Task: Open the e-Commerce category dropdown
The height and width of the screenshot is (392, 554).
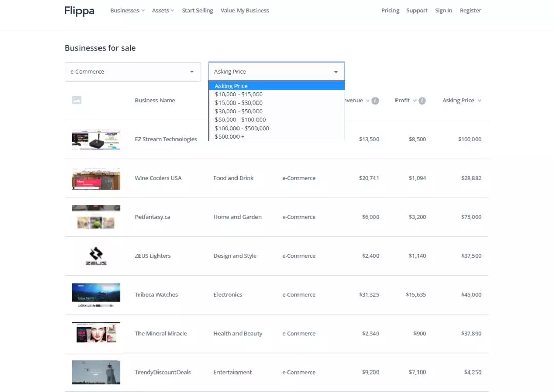Action: [132, 72]
